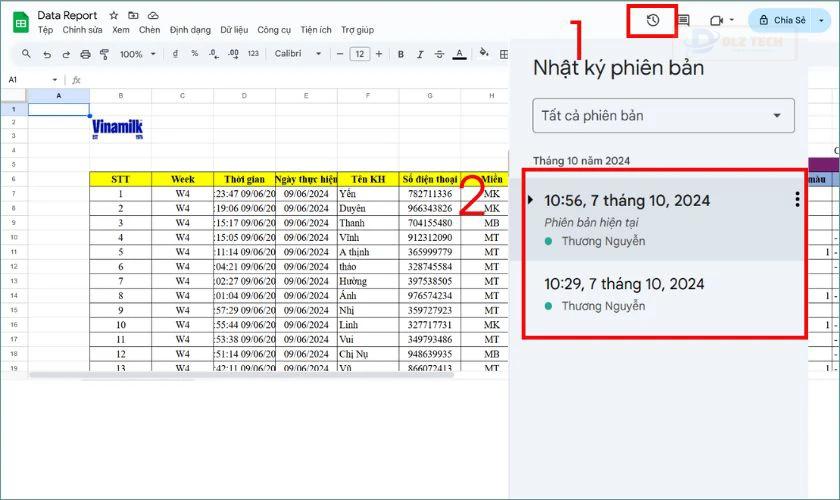Screen dimensions: 840x500
Task: Open the Xem menu
Action: pyautogui.click(x=121, y=30)
